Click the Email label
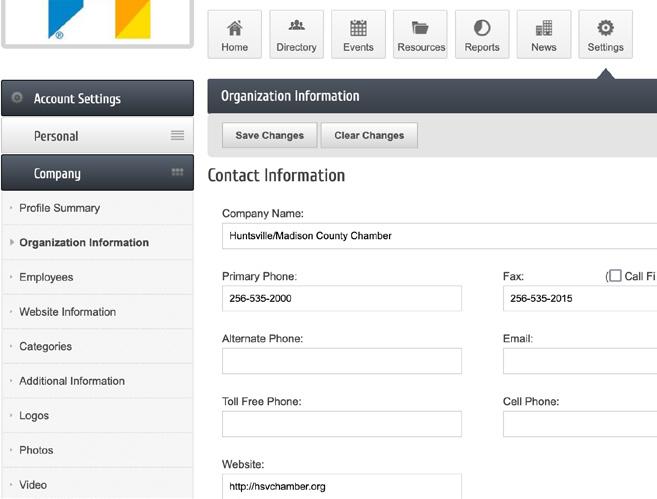 [518, 339]
